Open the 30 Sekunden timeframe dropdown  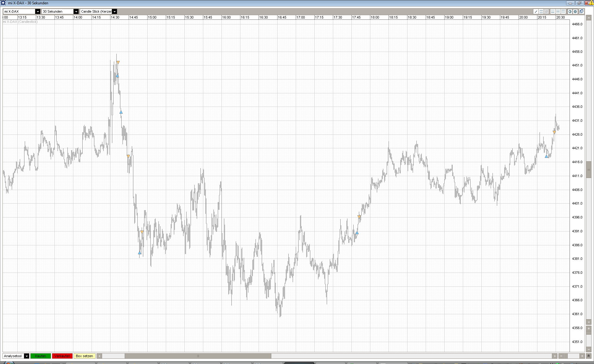tap(76, 11)
